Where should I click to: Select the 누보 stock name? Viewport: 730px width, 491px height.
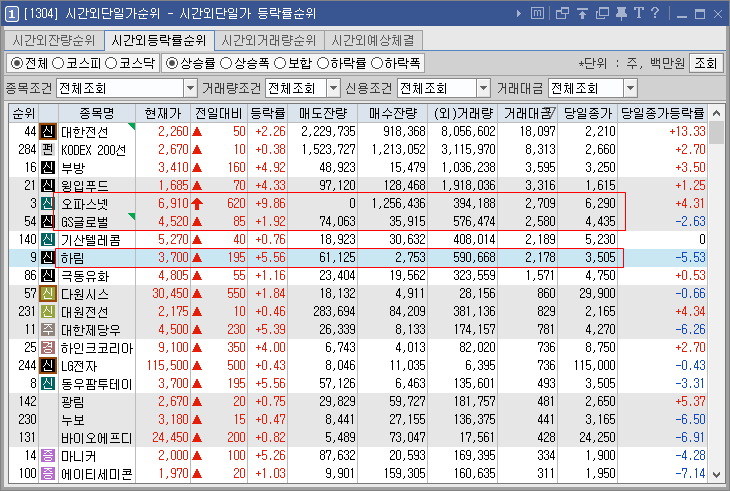73,420
